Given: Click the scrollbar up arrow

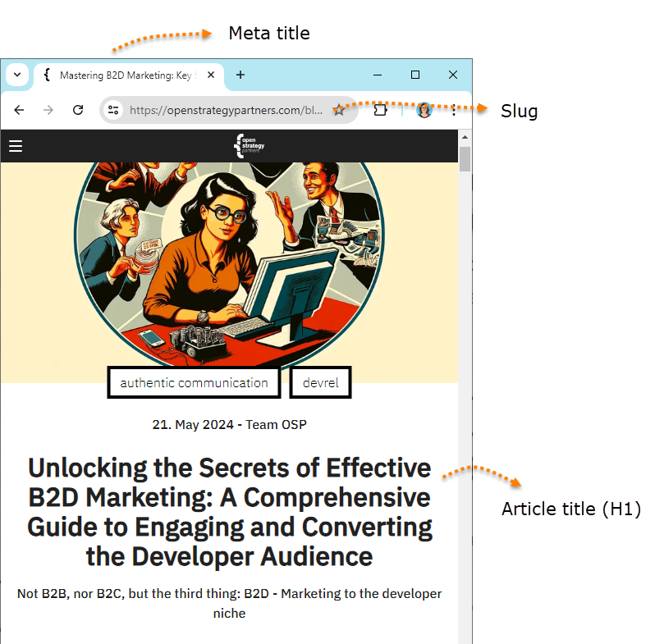Looking at the screenshot, I should (465, 137).
